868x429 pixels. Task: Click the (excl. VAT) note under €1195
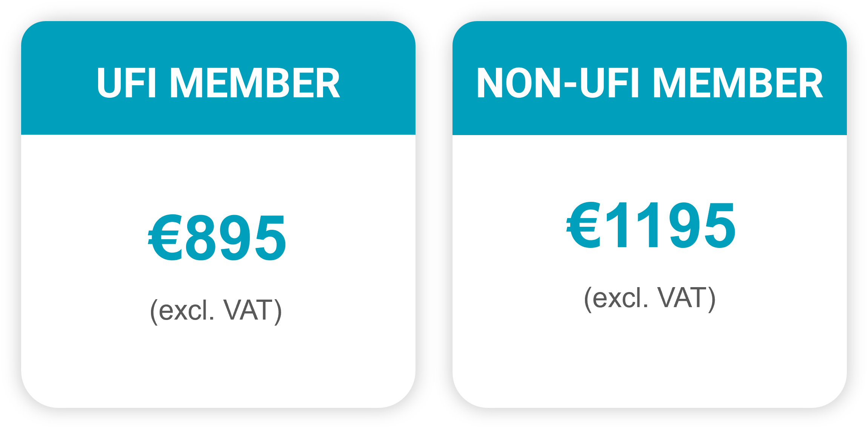pos(649,298)
